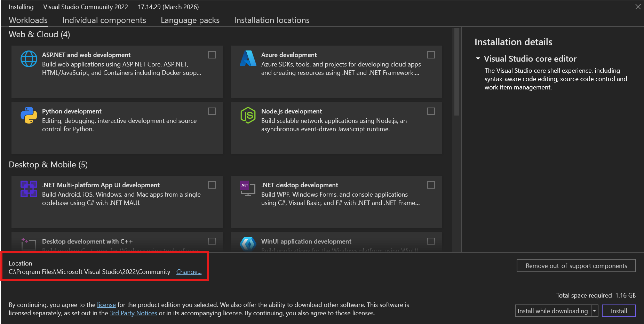This screenshot has width=644, height=324.
Task: Click the WinUI application development icon
Action: tap(248, 244)
